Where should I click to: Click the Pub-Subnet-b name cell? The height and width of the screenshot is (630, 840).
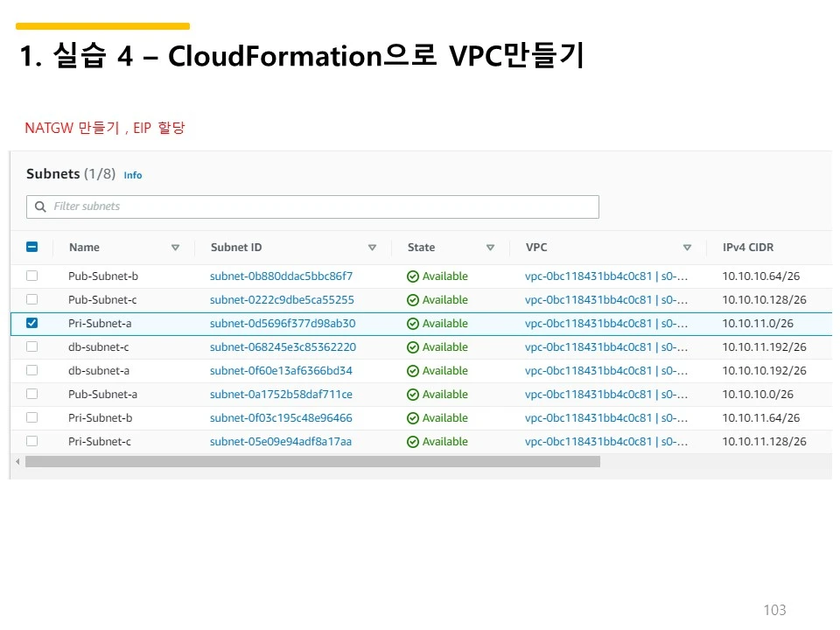103,276
